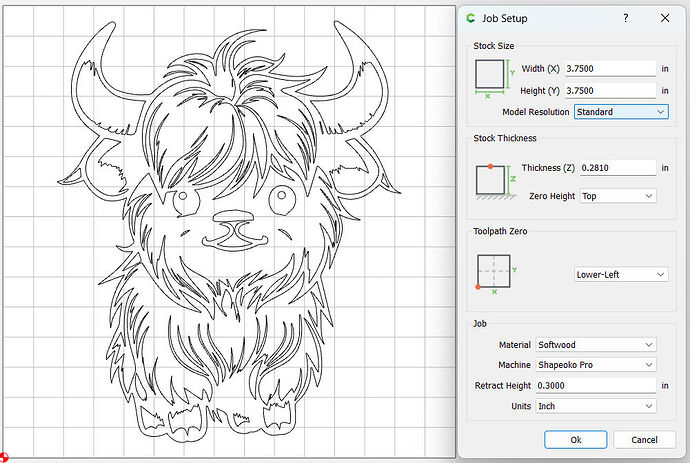Confirm job setup with Ok button
This screenshot has height=463, width=690.
pyautogui.click(x=576, y=440)
